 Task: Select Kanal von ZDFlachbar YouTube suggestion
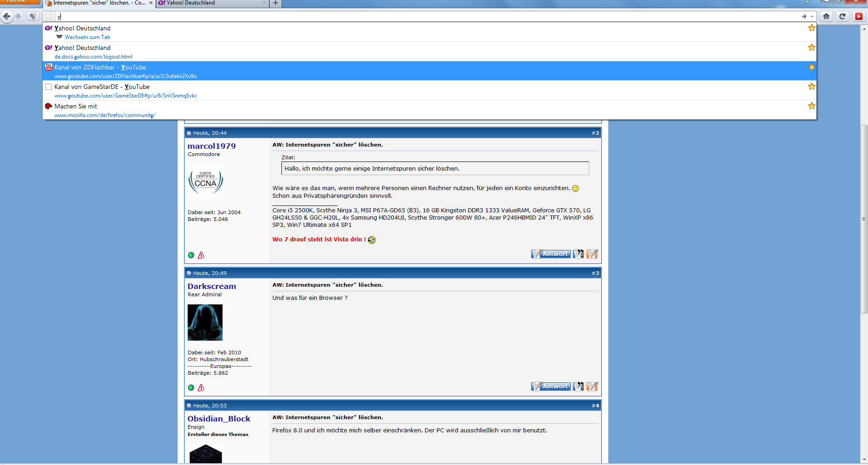tap(429, 71)
